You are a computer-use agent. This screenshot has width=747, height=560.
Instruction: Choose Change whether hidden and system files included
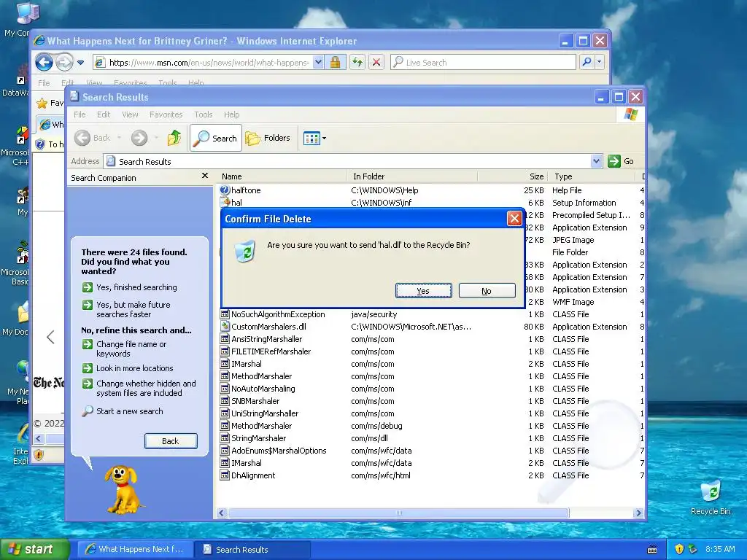pyautogui.click(x=139, y=388)
